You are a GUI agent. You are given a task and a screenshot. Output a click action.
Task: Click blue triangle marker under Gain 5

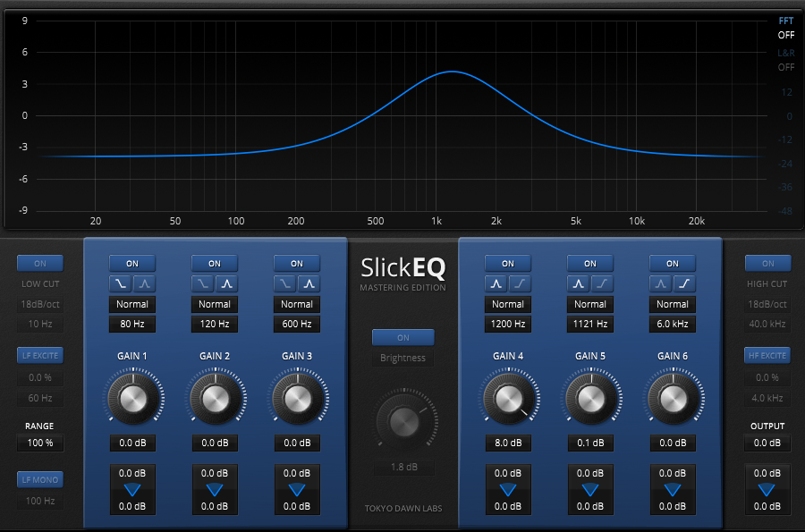pos(590,490)
